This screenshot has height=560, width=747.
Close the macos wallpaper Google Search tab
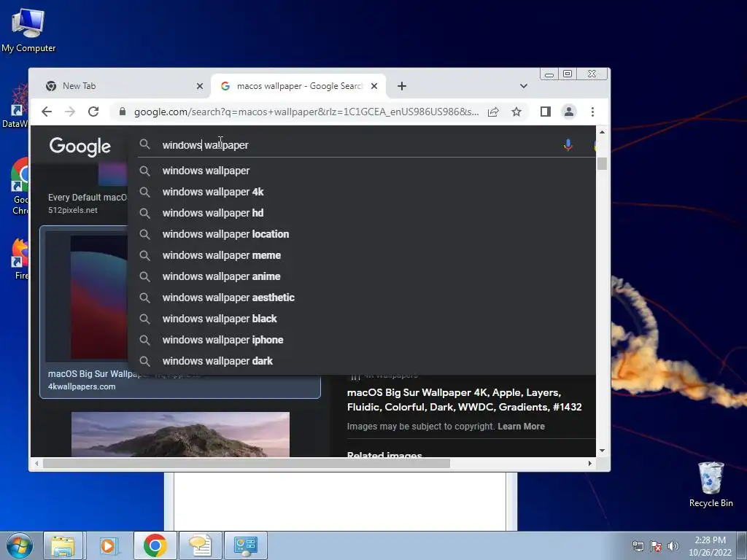(374, 86)
